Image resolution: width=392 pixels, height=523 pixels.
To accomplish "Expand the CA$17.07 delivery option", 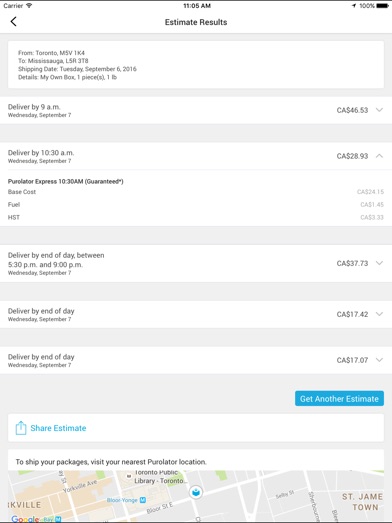I will (x=379, y=360).
